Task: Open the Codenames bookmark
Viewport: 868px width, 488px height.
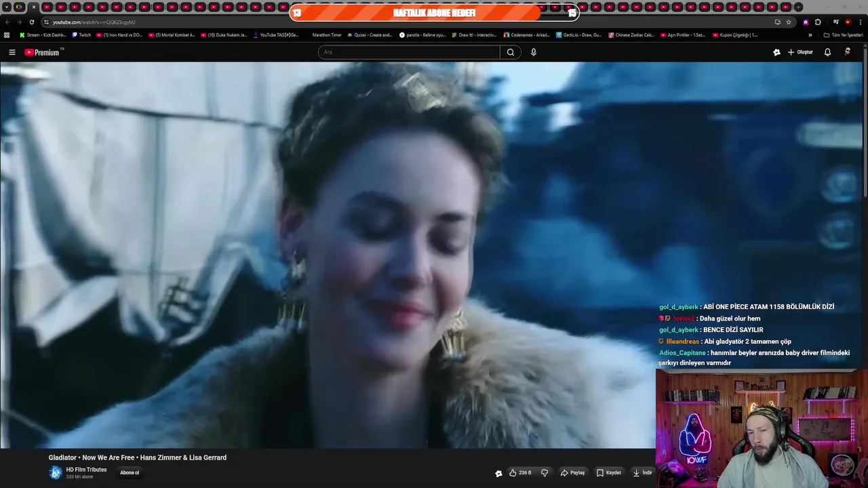Action: tap(526, 35)
